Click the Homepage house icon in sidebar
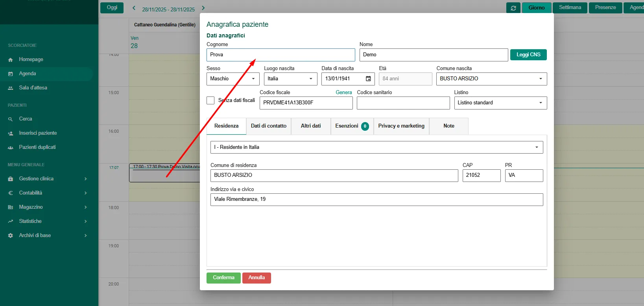The width and height of the screenshot is (644, 306). (x=11, y=59)
